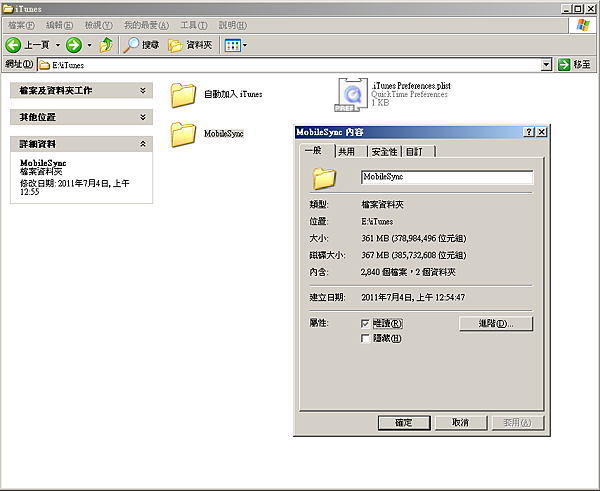Toggle the 唯讀(R) read-only checkbox
Image resolution: width=600 pixels, height=491 pixels.
pyautogui.click(x=365, y=324)
